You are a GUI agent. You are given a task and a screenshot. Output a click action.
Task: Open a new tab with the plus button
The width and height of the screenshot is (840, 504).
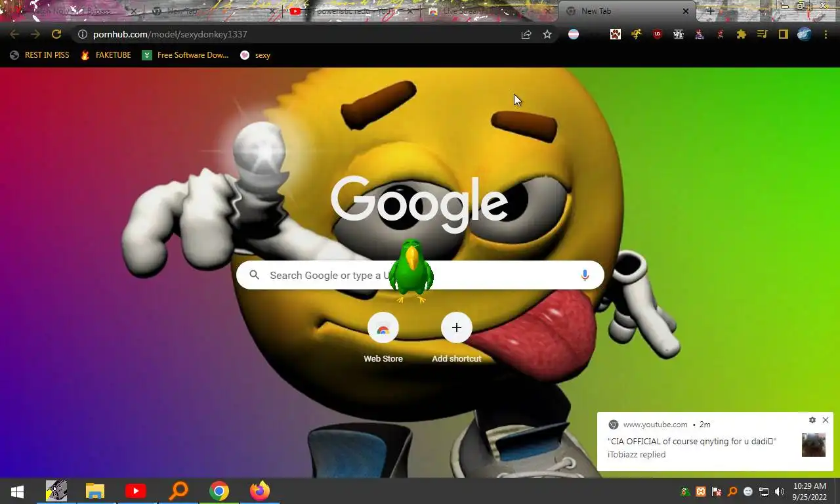pos(710,11)
